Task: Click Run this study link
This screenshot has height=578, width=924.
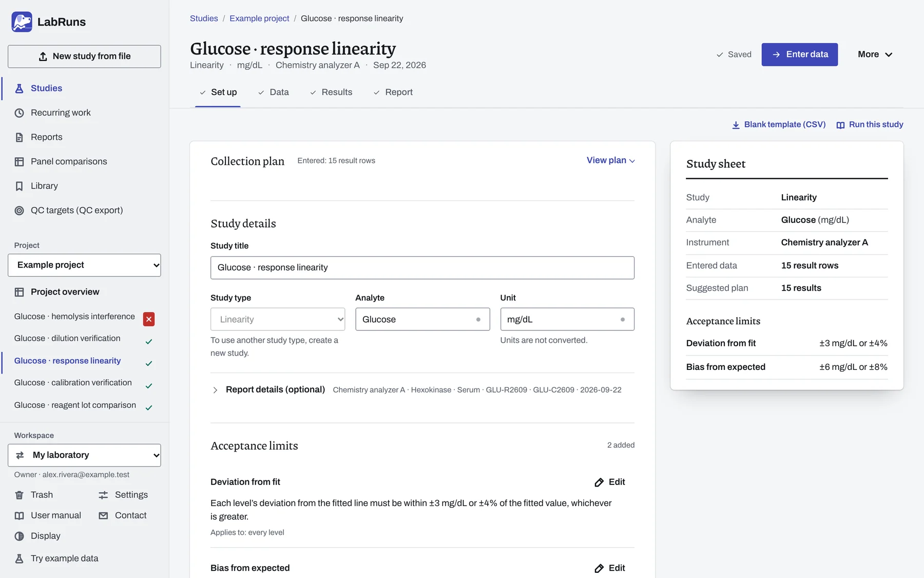Action: pos(870,125)
